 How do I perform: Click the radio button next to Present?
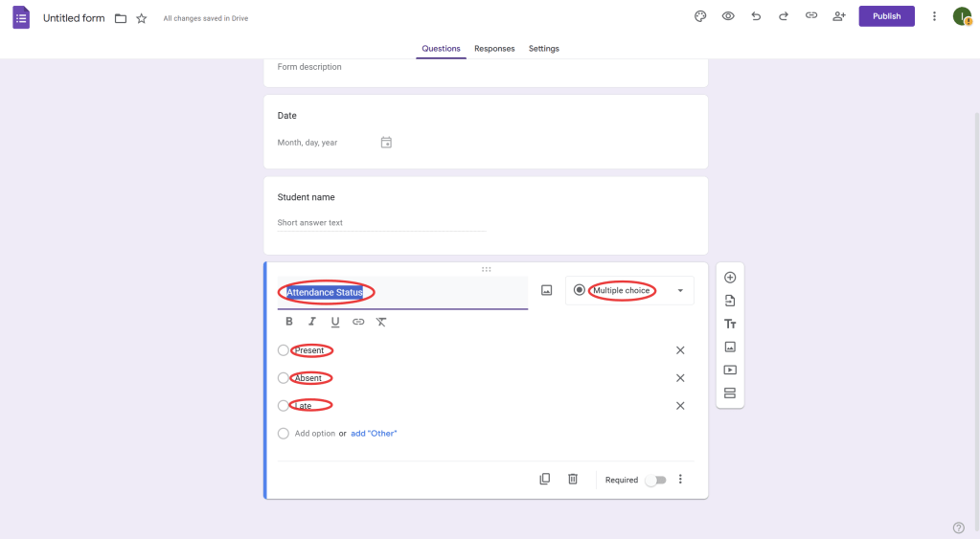pyautogui.click(x=284, y=350)
